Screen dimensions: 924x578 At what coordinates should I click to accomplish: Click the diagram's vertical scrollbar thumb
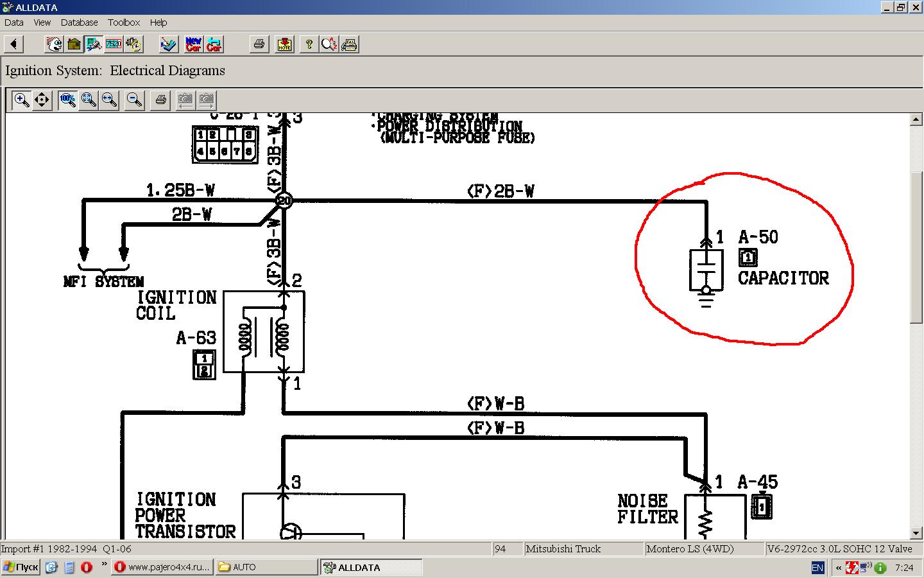pos(916,247)
